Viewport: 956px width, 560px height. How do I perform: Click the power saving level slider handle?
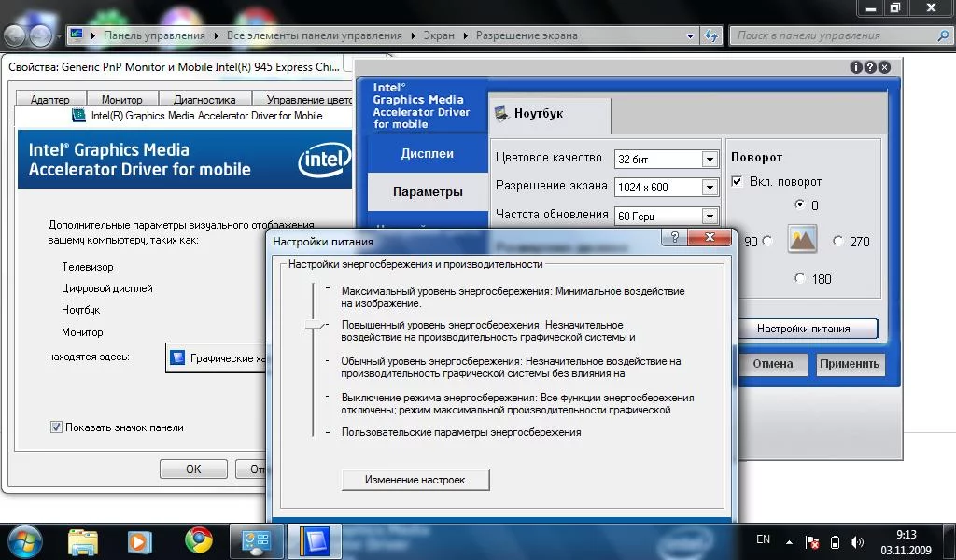(x=315, y=326)
